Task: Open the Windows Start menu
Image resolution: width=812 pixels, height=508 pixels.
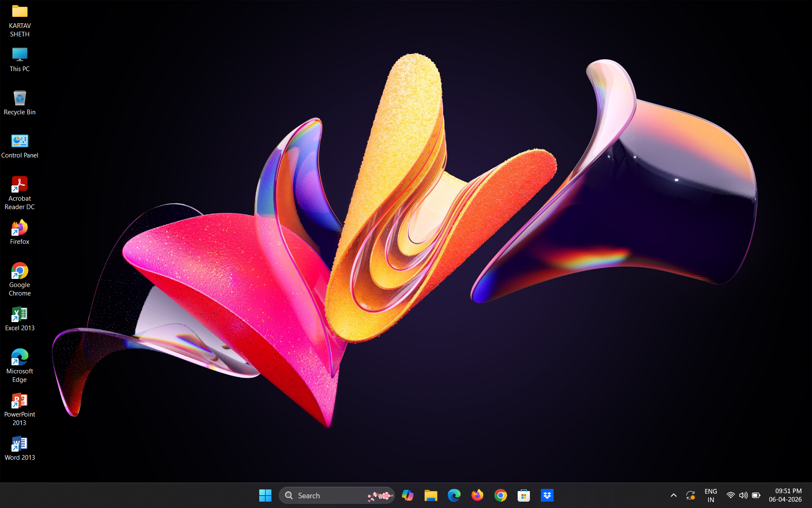Action: [265, 495]
